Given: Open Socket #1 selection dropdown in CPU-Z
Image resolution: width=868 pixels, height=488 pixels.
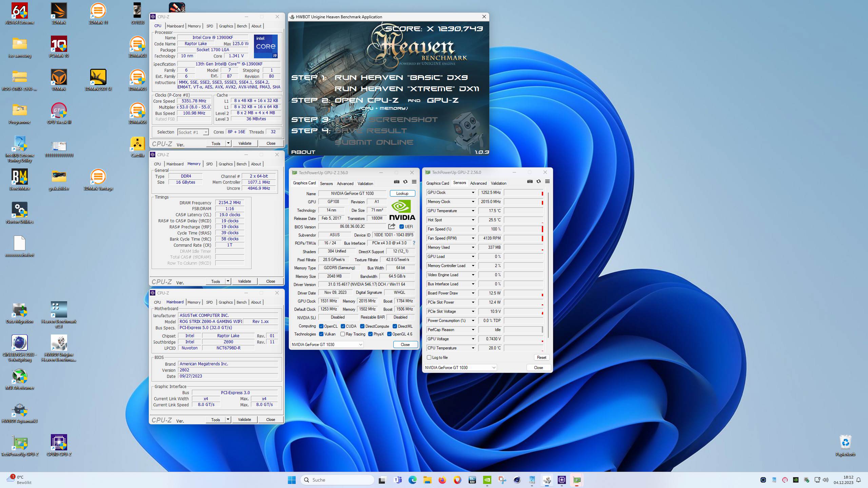Looking at the screenshot, I should point(193,132).
